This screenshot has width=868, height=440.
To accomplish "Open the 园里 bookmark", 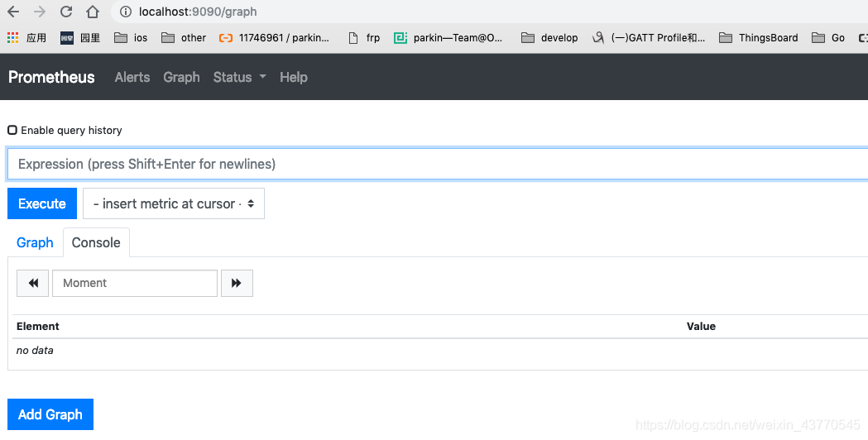I will point(80,38).
